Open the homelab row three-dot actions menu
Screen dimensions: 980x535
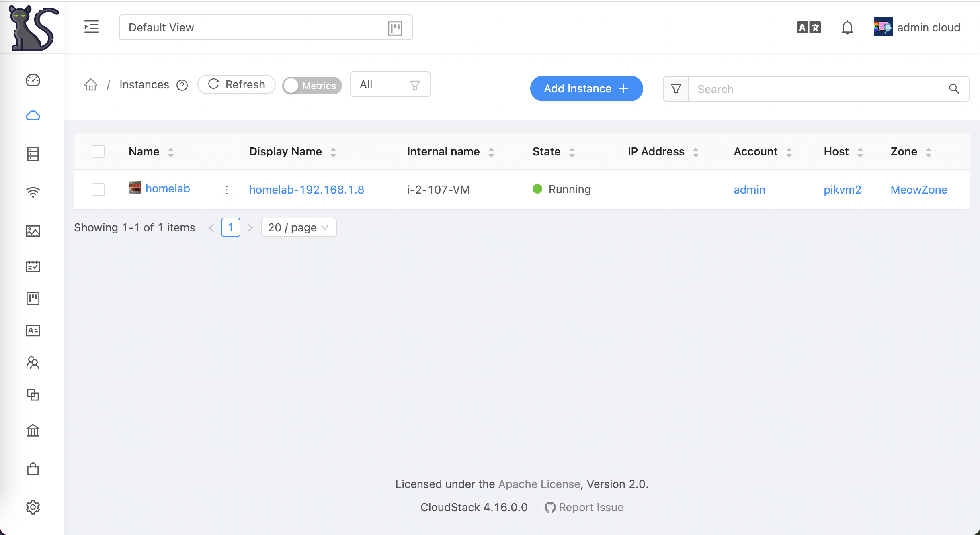[227, 190]
